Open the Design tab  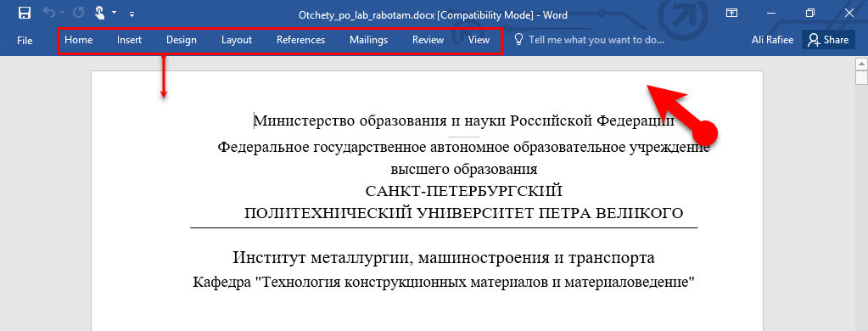click(182, 40)
